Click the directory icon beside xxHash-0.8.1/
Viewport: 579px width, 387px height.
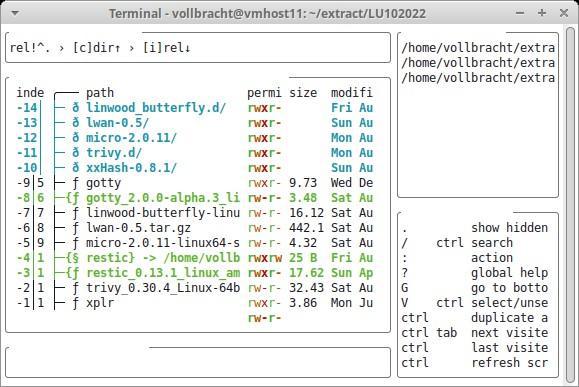pos(76,168)
